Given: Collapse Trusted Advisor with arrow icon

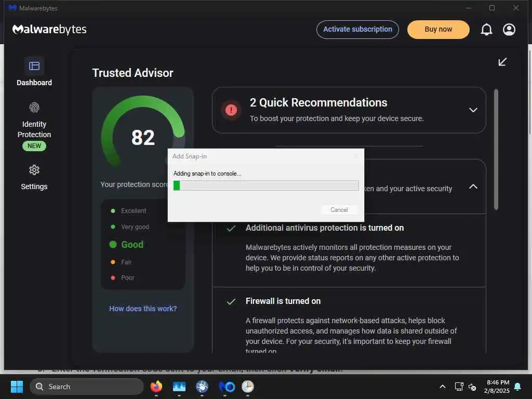Looking at the screenshot, I should click(x=502, y=62).
